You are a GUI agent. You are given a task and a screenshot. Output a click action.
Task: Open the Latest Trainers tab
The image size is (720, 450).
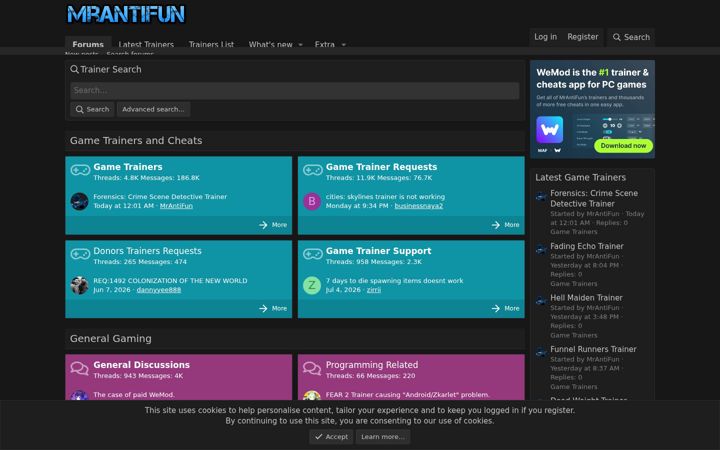pos(146,44)
